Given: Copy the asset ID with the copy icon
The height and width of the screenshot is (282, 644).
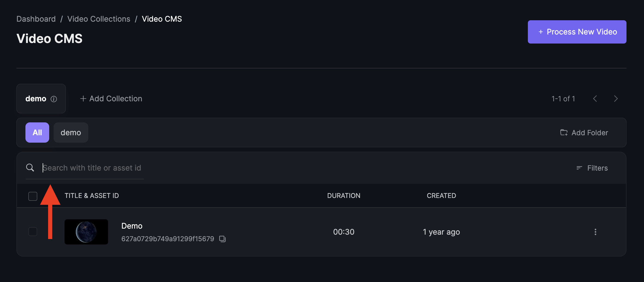Looking at the screenshot, I should [223, 239].
